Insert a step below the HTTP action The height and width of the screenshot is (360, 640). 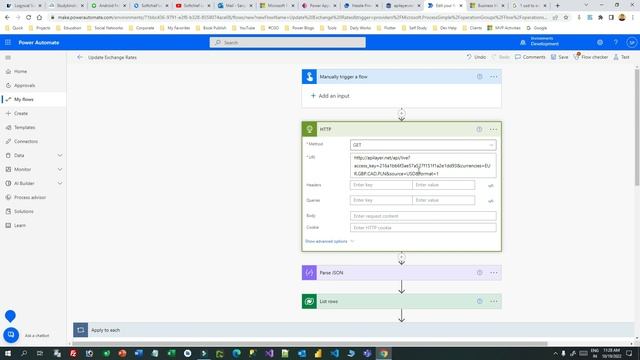pyautogui.click(x=402, y=258)
